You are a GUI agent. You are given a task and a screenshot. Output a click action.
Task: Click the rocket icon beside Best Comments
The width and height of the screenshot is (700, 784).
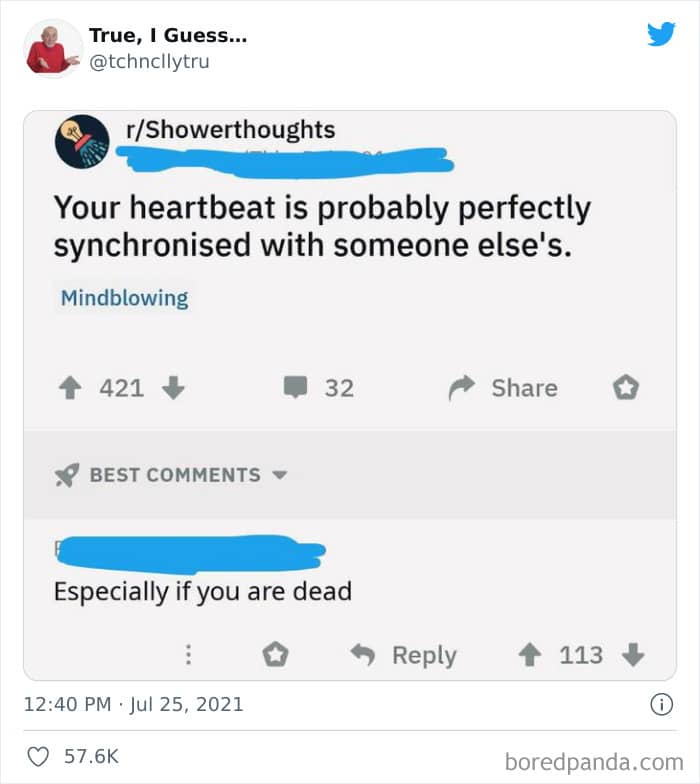[x=66, y=476]
